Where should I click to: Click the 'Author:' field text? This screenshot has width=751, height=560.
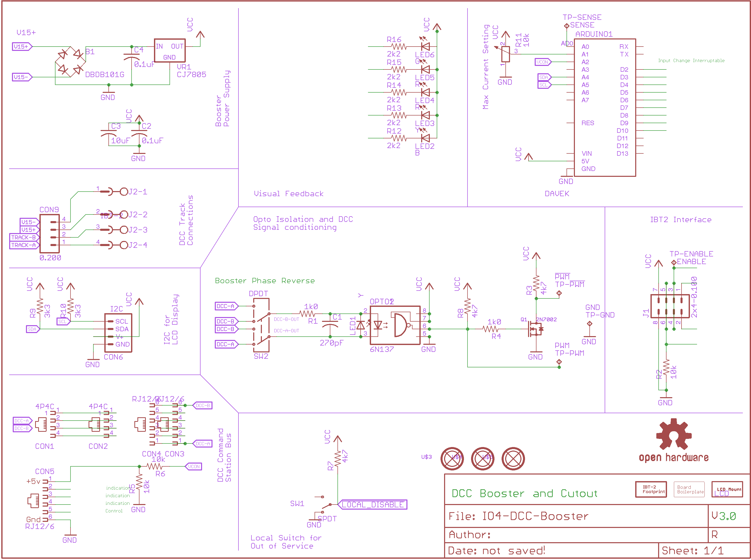[x=470, y=535]
